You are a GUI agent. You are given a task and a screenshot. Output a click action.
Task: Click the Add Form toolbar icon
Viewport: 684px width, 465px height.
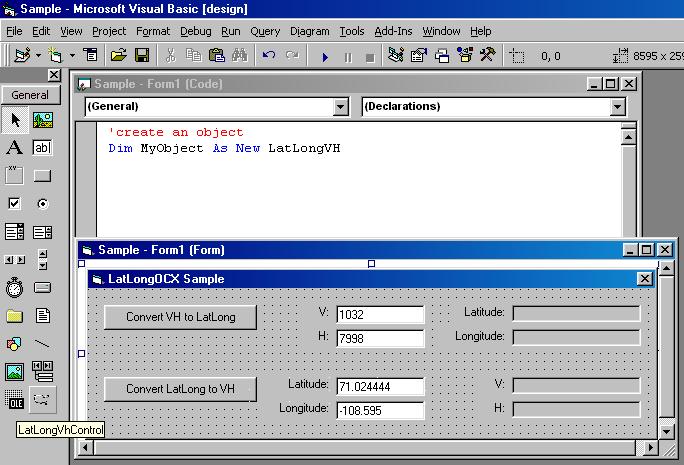point(55,55)
